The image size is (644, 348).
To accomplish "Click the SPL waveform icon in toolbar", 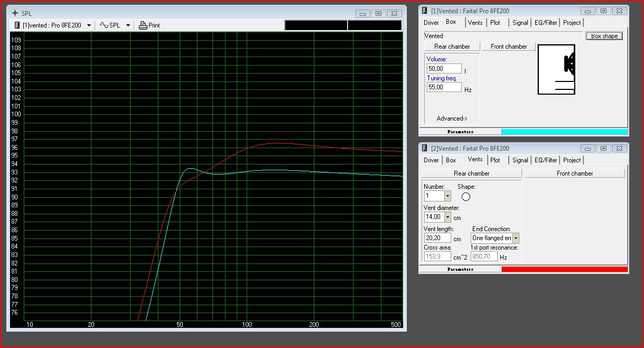I will (104, 25).
